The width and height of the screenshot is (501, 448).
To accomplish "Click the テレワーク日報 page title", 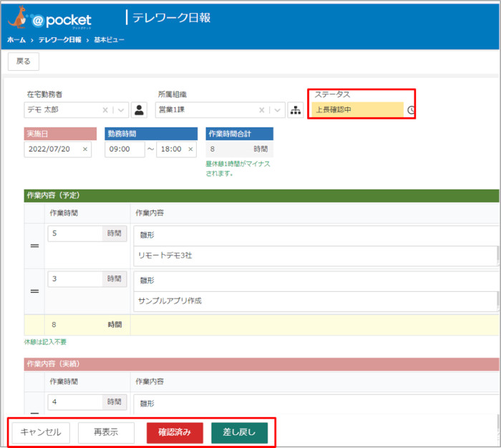I will [x=172, y=18].
